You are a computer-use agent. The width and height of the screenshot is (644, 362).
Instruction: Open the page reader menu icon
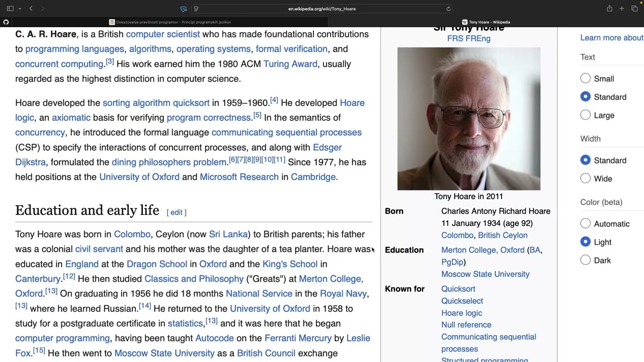(196, 9)
